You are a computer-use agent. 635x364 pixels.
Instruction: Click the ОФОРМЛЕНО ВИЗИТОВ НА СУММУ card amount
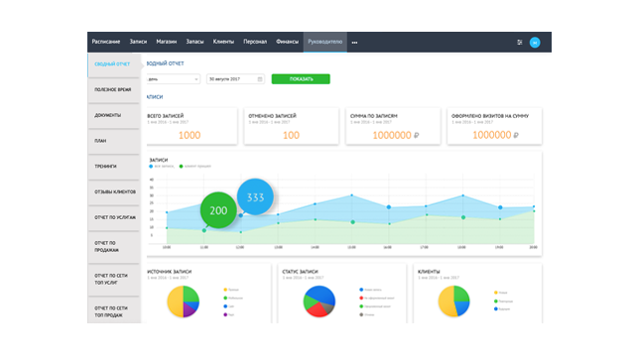495,135
